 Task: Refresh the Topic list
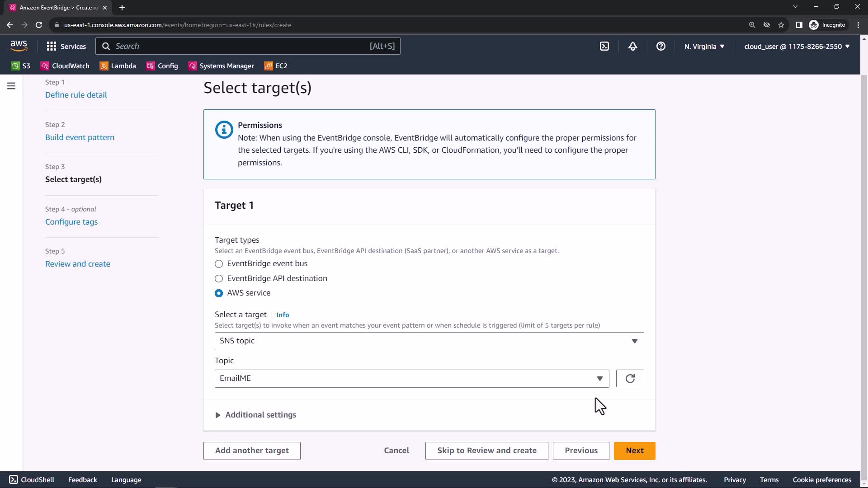[x=630, y=379]
